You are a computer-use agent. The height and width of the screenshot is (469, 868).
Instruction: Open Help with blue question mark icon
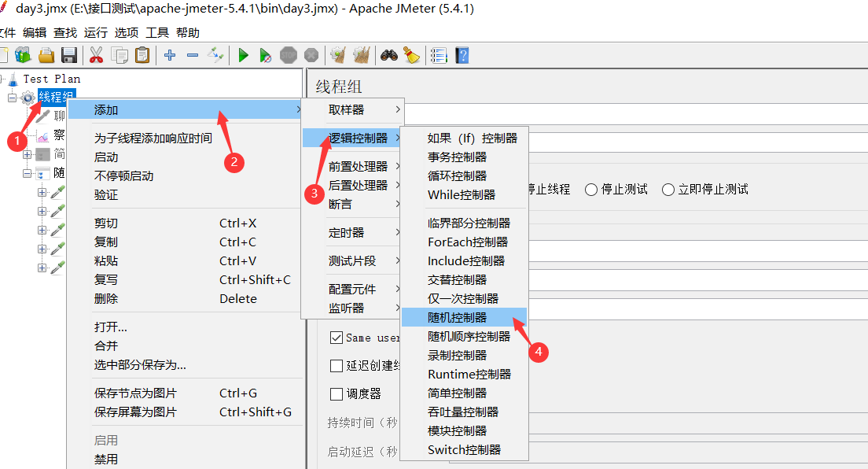[x=462, y=55]
